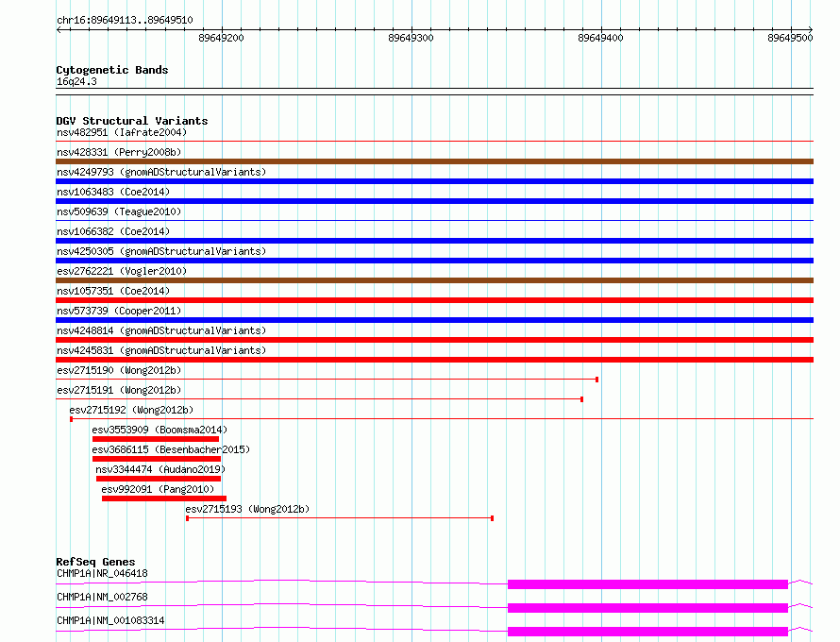Click brown bar under nsv428331
Screen dimensions: 840x642
(434, 161)
